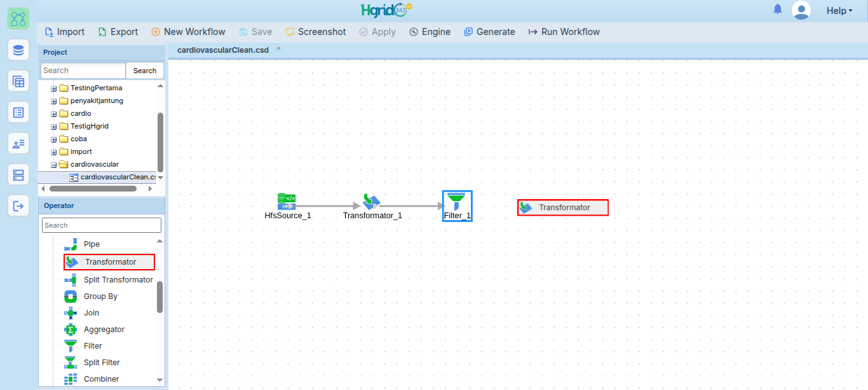Expand the coba folder
The width and height of the screenshot is (868, 390).
(54, 139)
